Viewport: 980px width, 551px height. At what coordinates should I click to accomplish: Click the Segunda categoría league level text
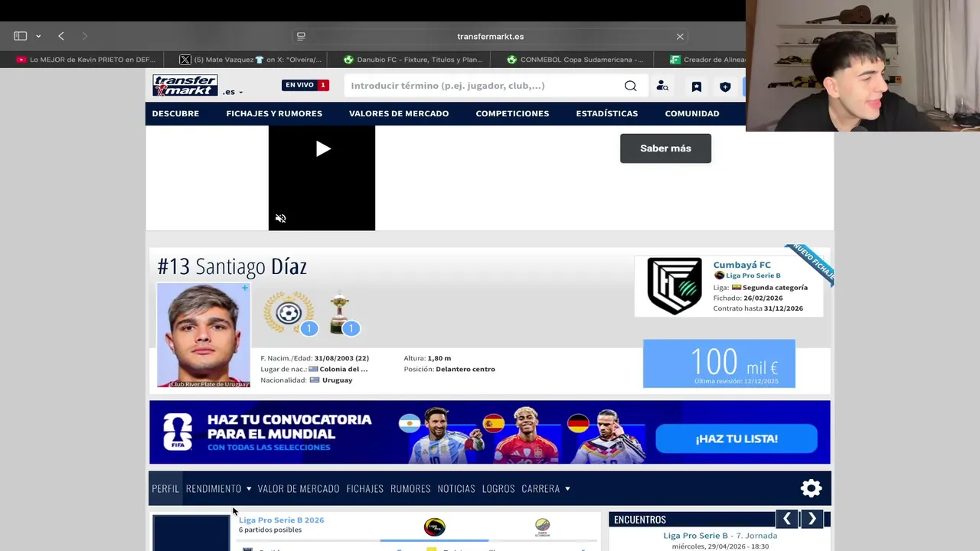pyautogui.click(x=775, y=288)
